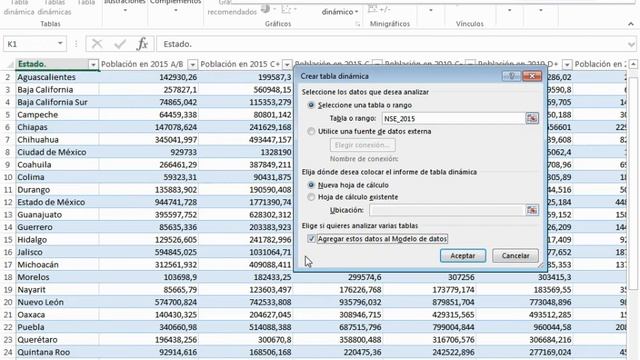Click Gráficos recomendados in ribbon
The image size is (640, 360).
(232, 8)
